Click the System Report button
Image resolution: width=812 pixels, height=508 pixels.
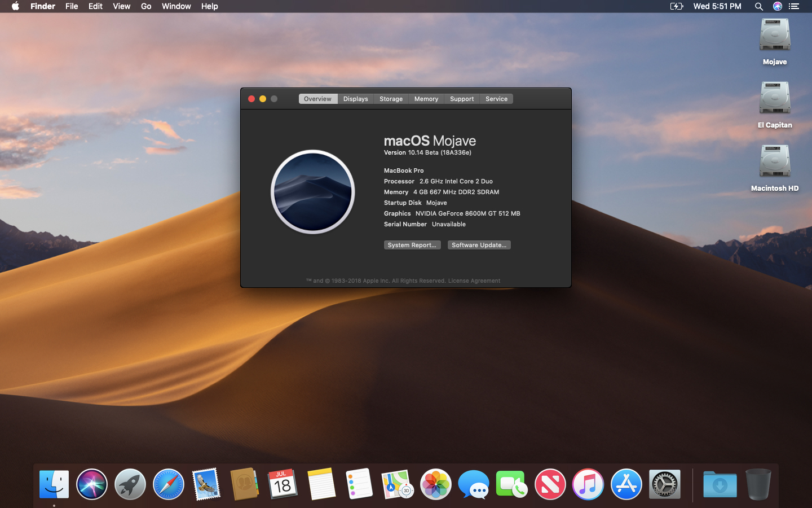coord(412,244)
